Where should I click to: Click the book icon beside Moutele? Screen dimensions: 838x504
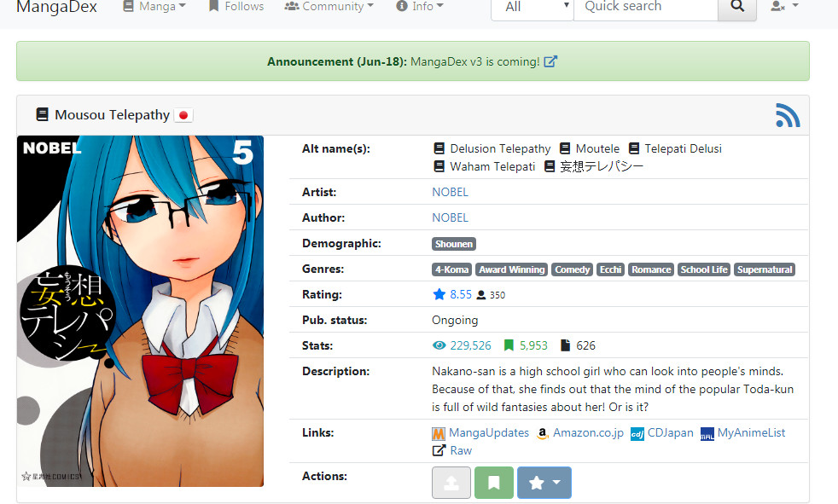tap(564, 148)
